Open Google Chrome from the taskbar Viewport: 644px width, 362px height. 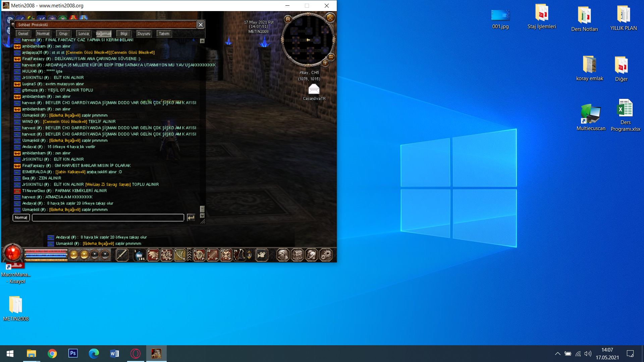tap(52, 354)
